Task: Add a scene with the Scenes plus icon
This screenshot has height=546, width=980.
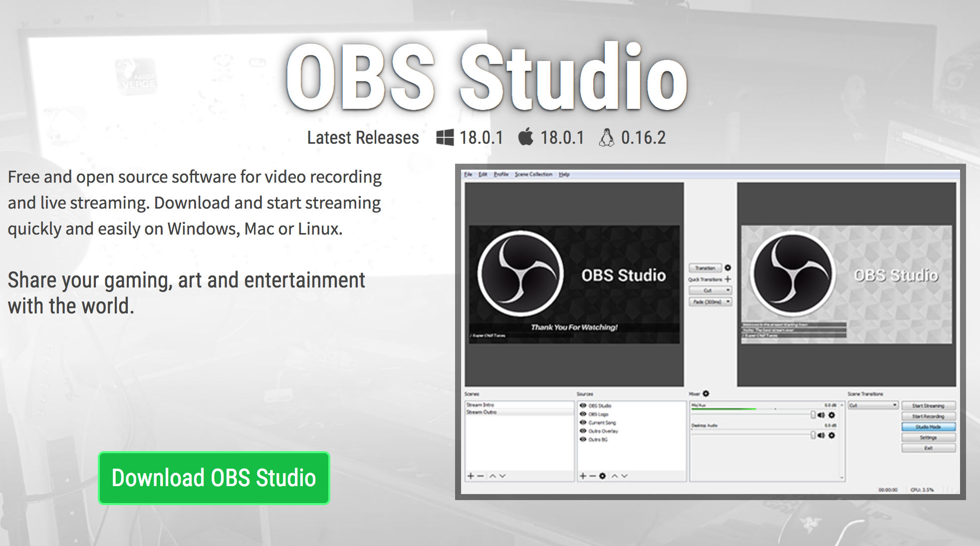Action: point(470,476)
